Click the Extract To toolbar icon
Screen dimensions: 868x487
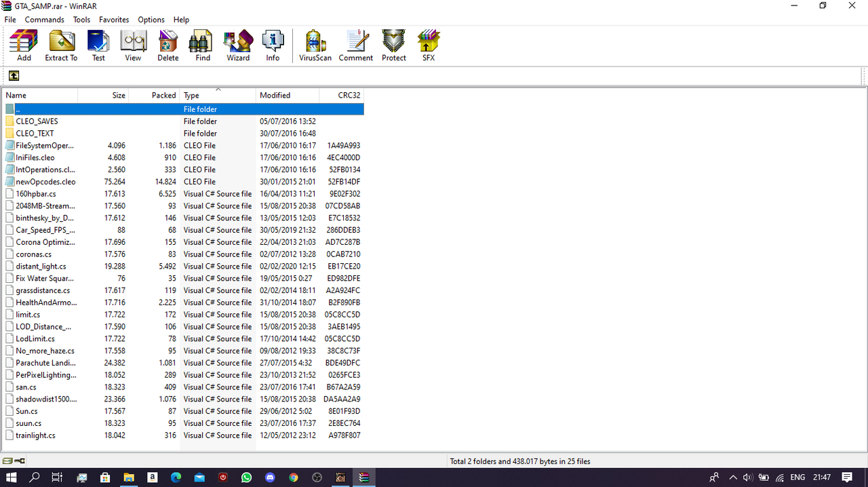pyautogui.click(x=61, y=45)
